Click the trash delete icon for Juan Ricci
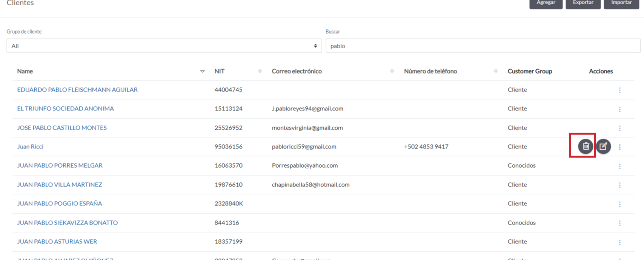This screenshot has width=644, height=260. click(x=586, y=146)
